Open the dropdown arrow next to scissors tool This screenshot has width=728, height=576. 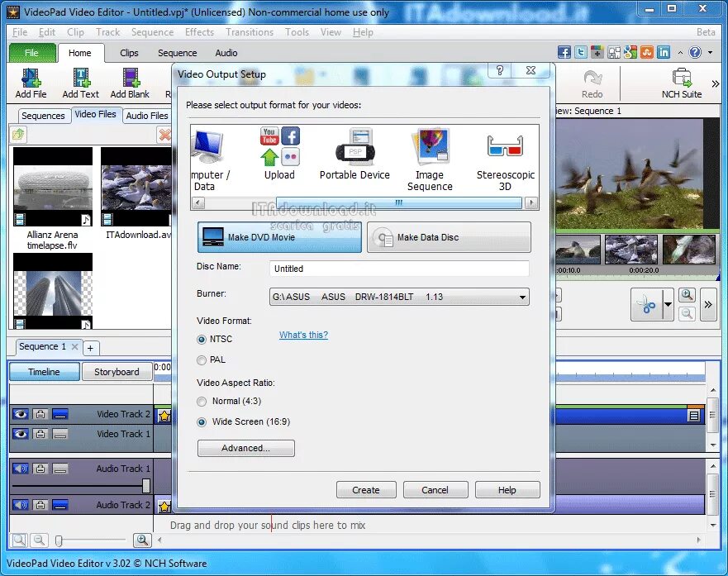[x=668, y=304]
